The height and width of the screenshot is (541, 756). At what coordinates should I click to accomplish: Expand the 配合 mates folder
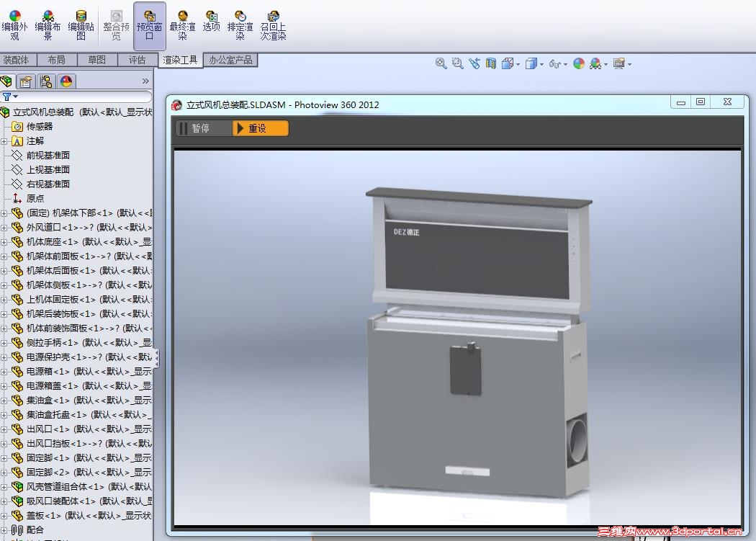[x=4, y=531]
